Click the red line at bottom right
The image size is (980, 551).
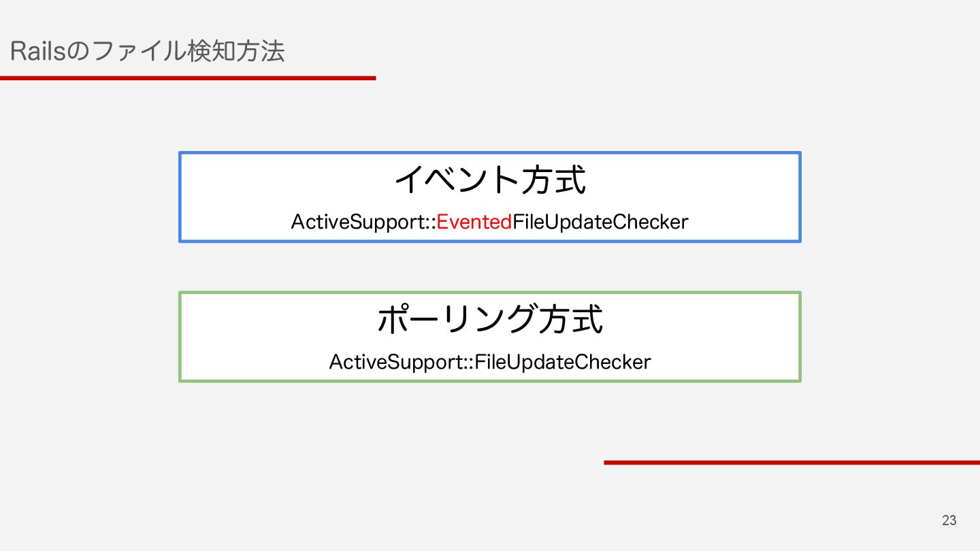[x=791, y=463]
